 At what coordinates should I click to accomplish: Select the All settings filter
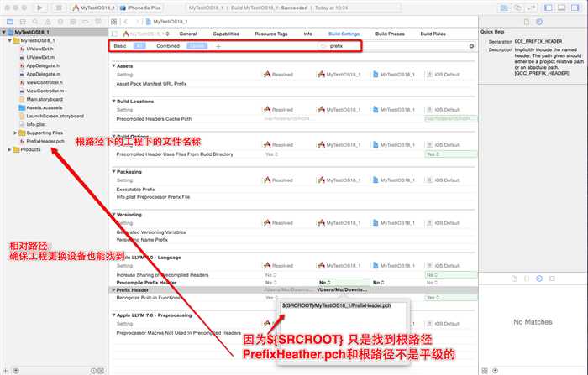(x=139, y=46)
